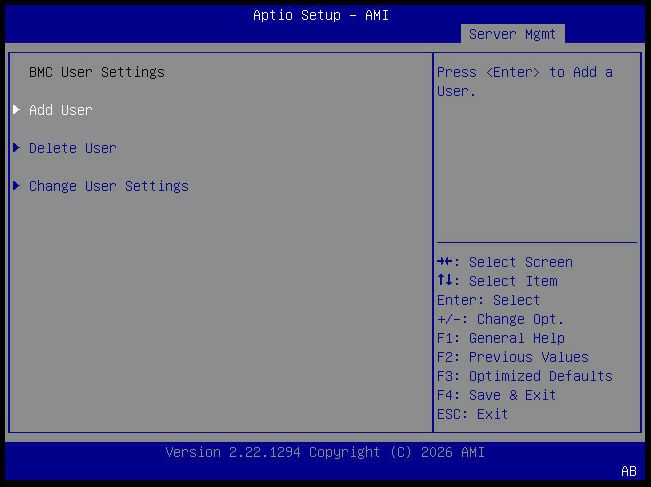
Task: Click the 'Enter: Select' key hint
Action: (489, 300)
